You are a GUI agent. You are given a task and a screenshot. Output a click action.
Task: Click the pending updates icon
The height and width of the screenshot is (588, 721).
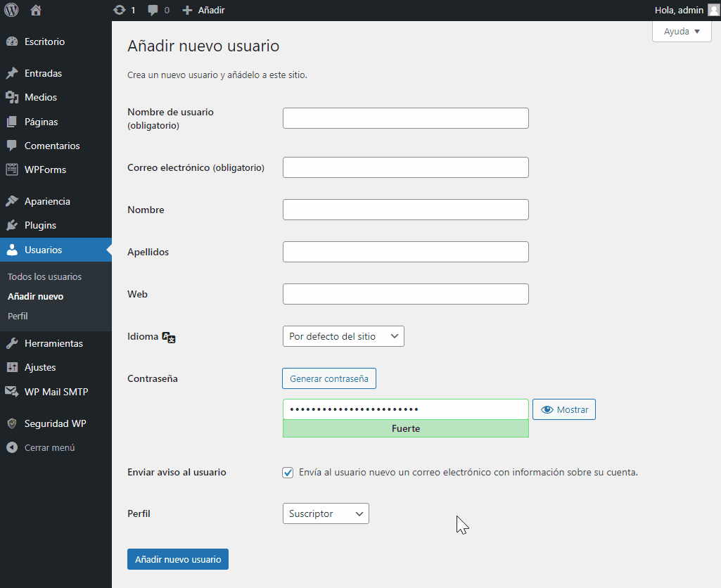click(120, 11)
